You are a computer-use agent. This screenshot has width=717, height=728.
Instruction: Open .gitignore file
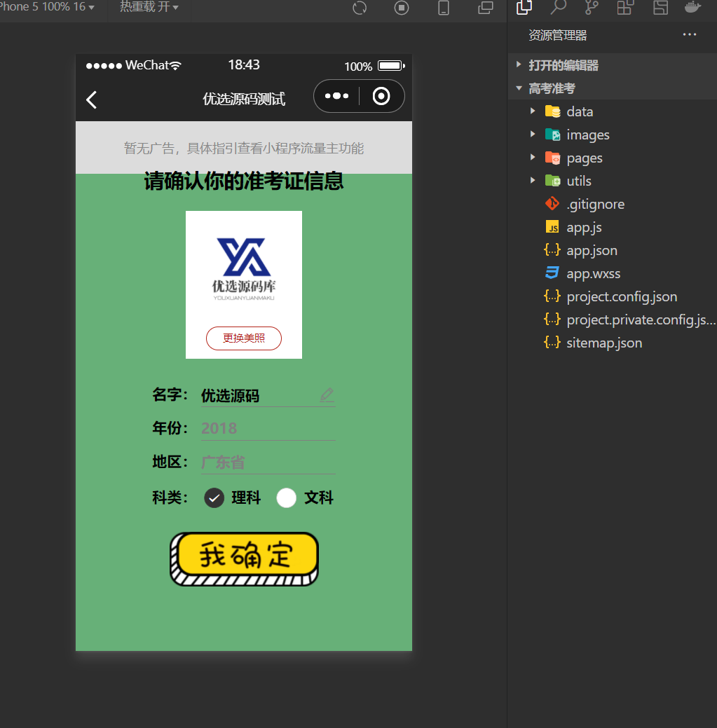595,205
